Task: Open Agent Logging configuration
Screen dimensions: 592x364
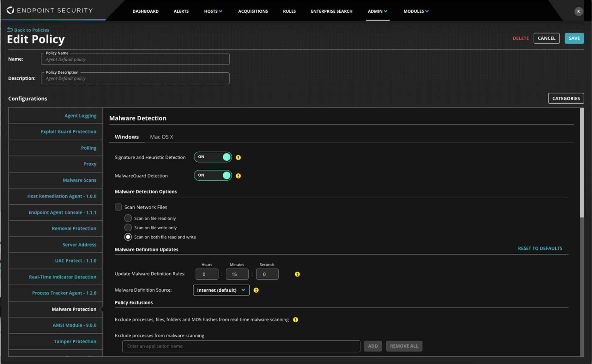Action: [56, 116]
